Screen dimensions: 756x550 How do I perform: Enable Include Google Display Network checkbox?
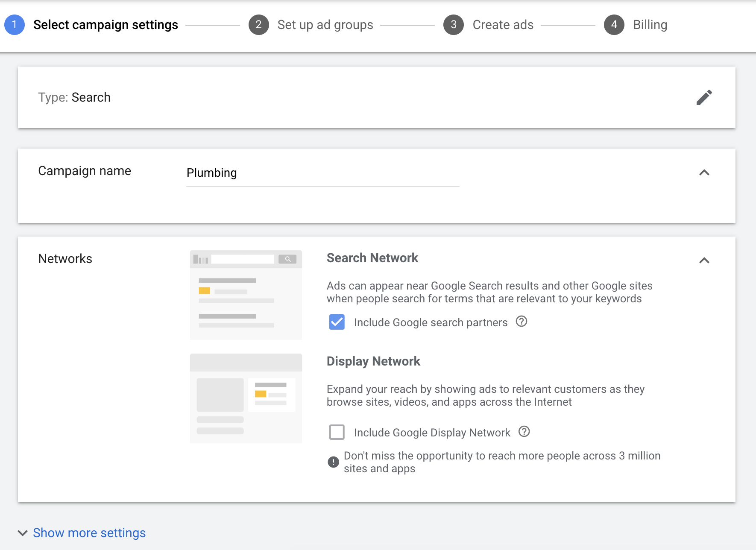[x=337, y=432]
